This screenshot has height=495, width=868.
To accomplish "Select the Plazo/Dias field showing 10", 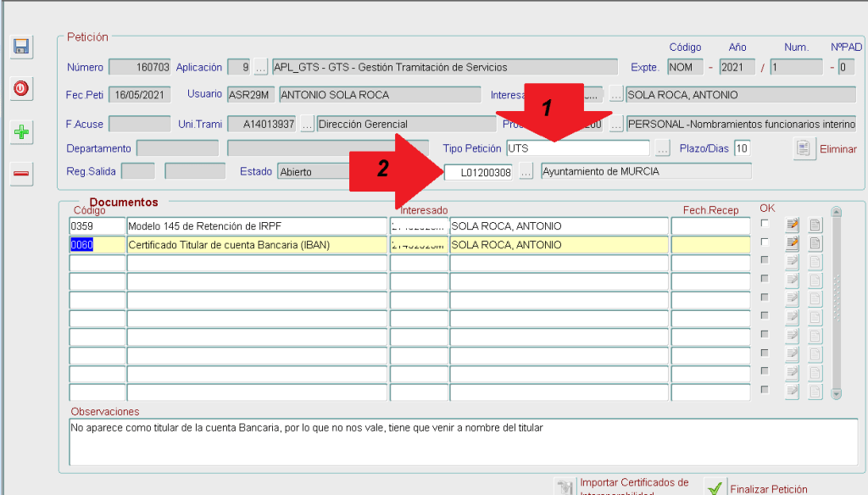I will (743, 148).
